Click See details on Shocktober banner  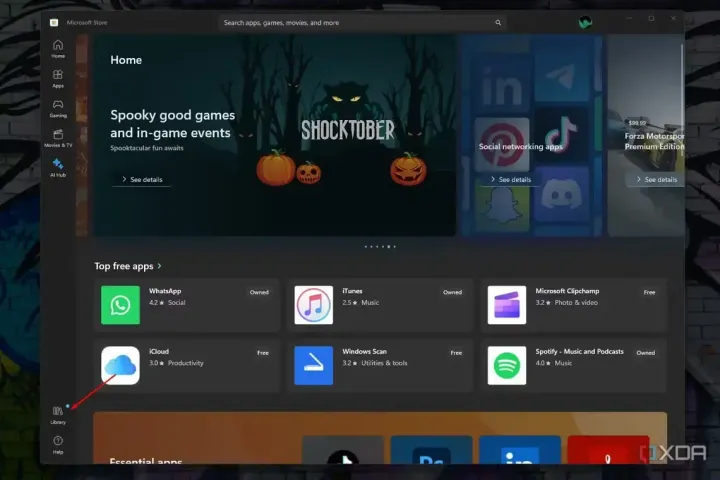pyautogui.click(x=140, y=180)
